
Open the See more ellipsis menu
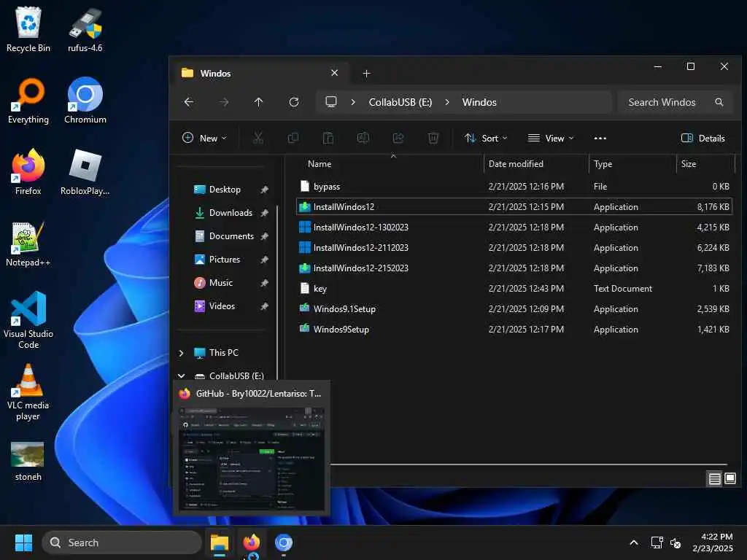[600, 138]
